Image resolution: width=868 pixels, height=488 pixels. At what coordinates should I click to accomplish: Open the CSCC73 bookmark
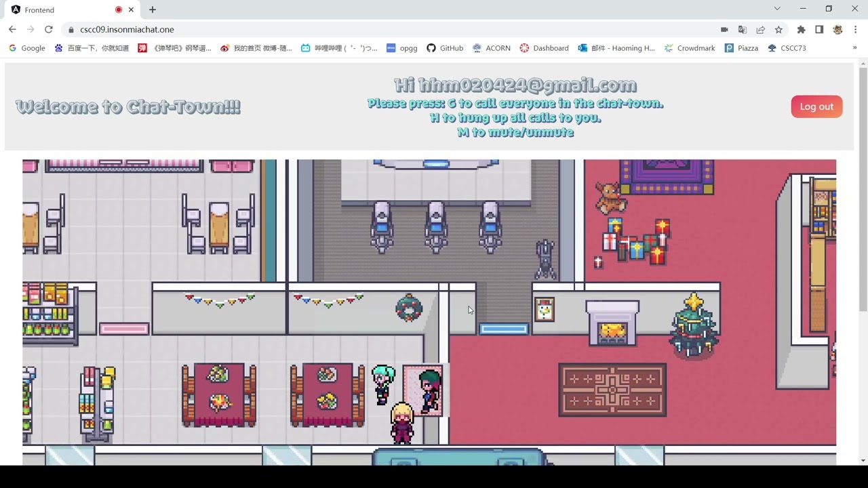(787, 48)
